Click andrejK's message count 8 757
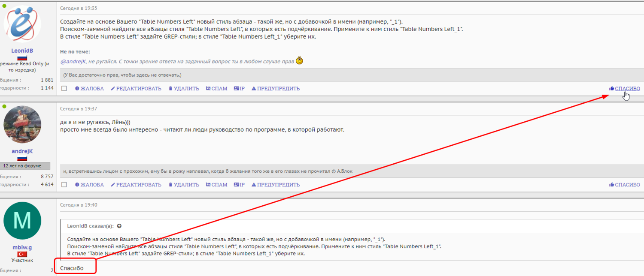Image resolution: width=644 pixels, height=276 pixels. click(47, 177)
